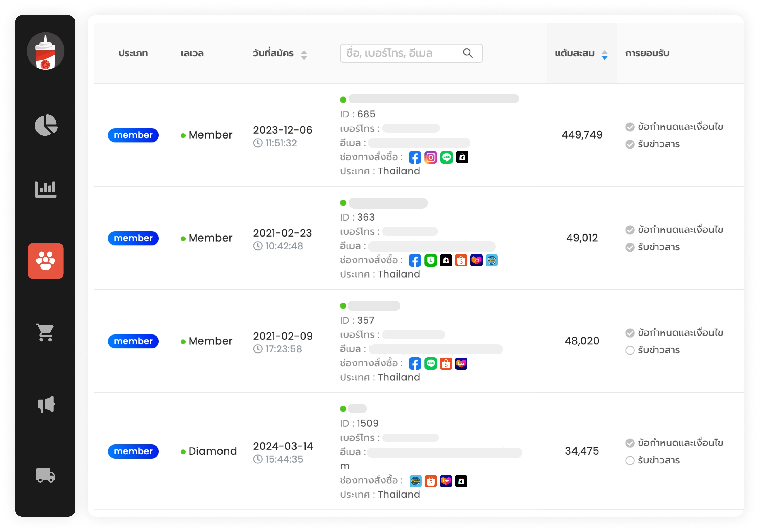
Task: Click TikTok Shop icon for ID 363
Action: click(x=446, y=260)
